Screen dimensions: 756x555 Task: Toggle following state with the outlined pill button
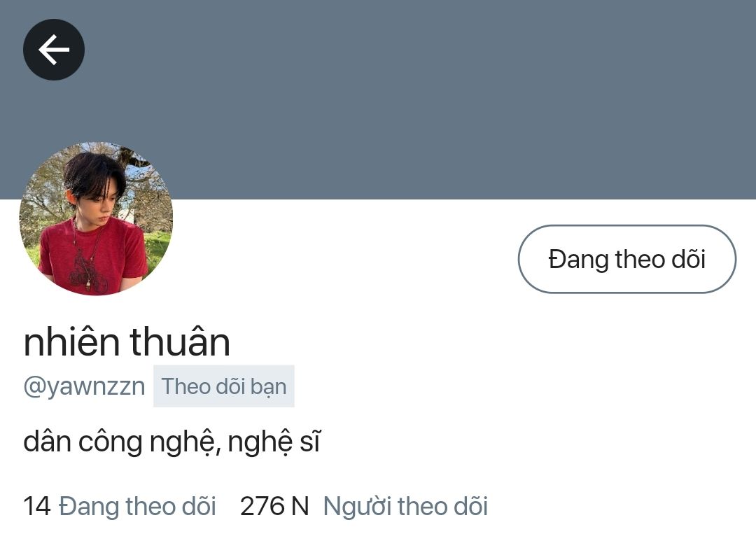pyautogui.click(x=626, y=259)
